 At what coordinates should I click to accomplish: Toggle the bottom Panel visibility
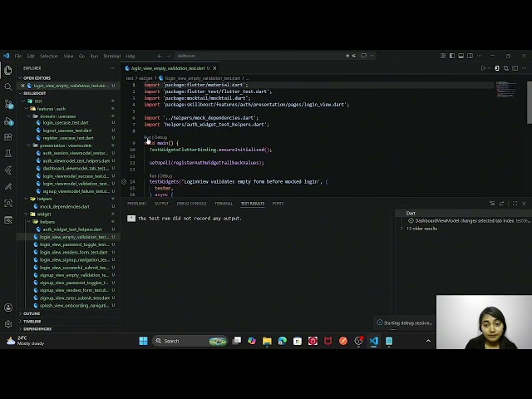pyautogui.click(x=461, y=56)
